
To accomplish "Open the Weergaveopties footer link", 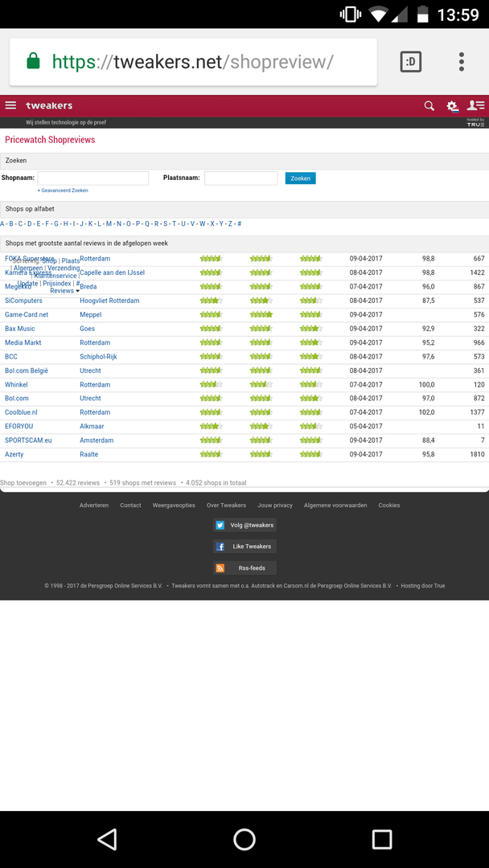I will (174, 505).
